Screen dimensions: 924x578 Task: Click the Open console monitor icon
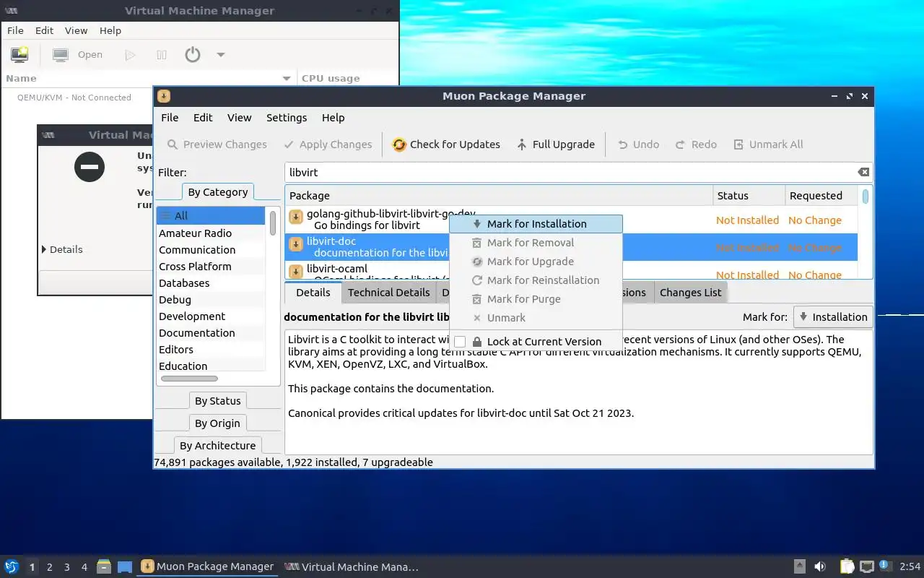coord(61,55)
